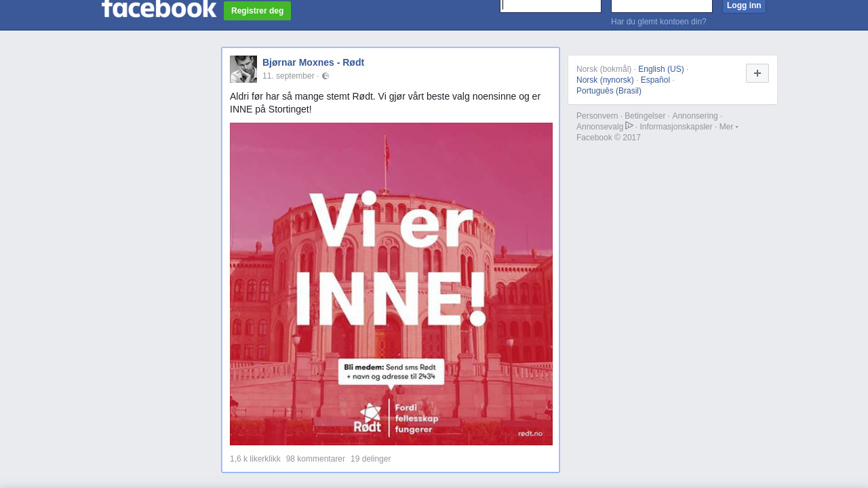Click the public globe icon beside the date
The height and width of the screenshot is (488, 868).
tap(325, 76)
